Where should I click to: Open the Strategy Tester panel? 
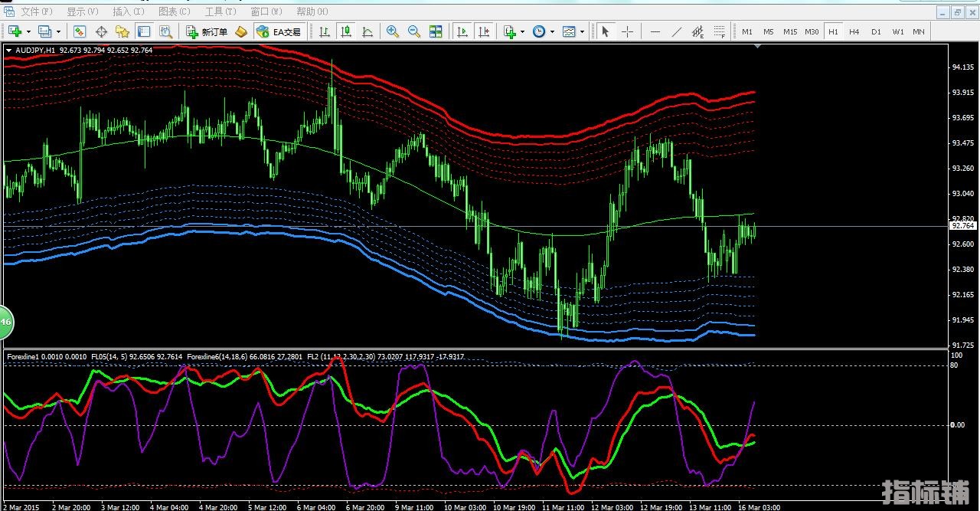pos(165,31)
